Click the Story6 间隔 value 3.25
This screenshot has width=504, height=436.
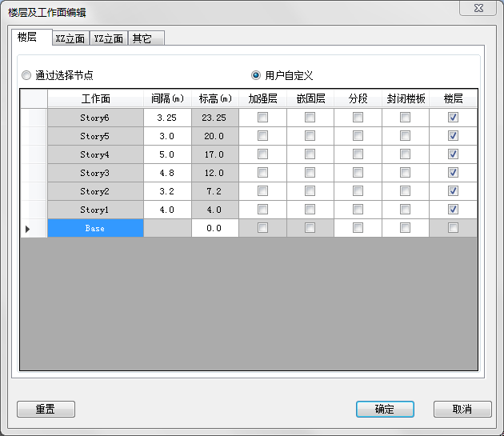coord(167,118)
